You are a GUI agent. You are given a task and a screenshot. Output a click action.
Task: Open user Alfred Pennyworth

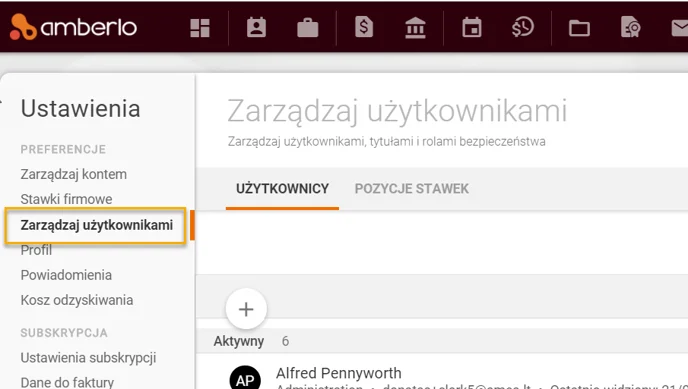point(339,373)
